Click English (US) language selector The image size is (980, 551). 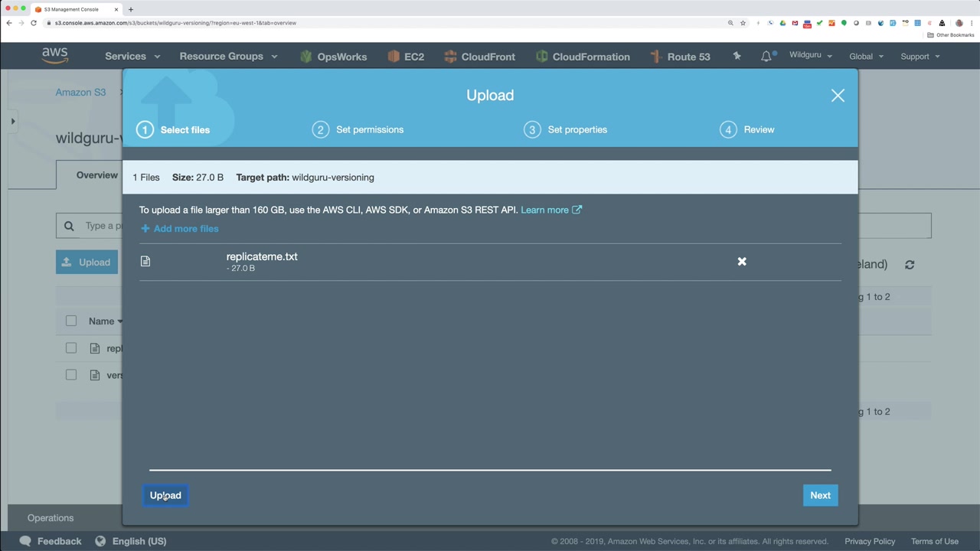pyautogui.click(x=139, y=541)
